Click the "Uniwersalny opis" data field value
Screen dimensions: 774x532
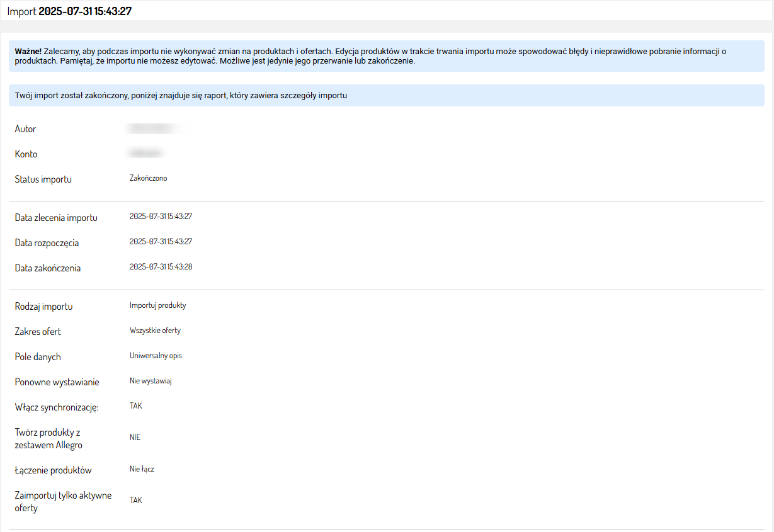coord(156,356)
